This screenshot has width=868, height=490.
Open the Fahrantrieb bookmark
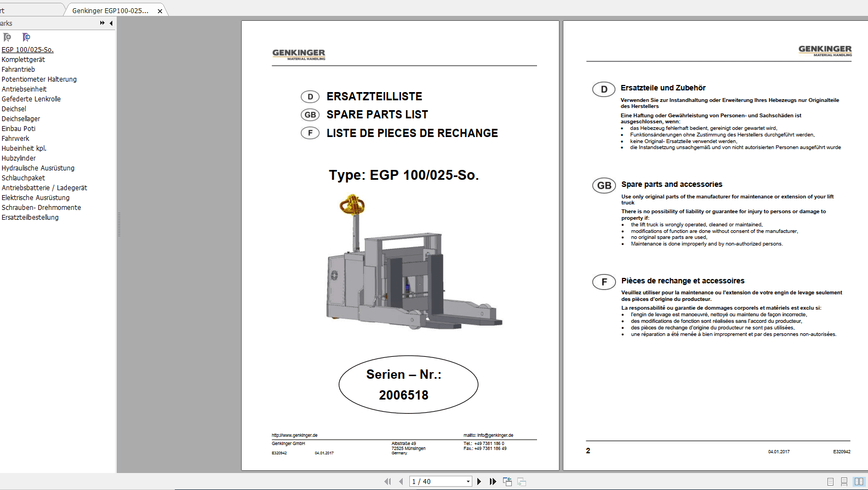pyautogui.click(x=18, y=69)
